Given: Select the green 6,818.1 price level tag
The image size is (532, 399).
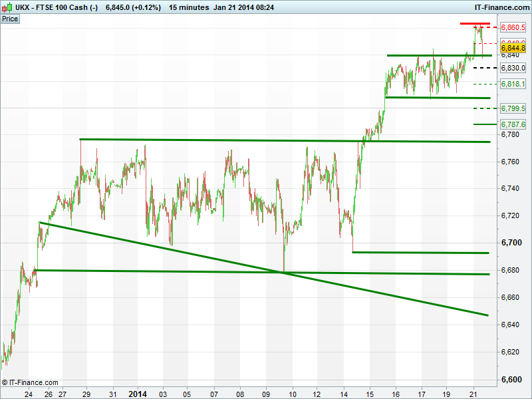Looking at the screenshot, I should (x=513, y=84).
